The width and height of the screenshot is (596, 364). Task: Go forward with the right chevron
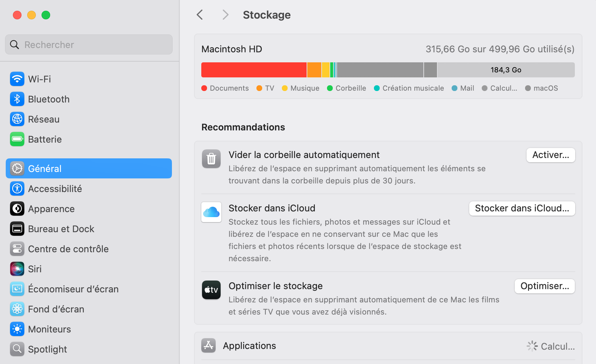225,15
